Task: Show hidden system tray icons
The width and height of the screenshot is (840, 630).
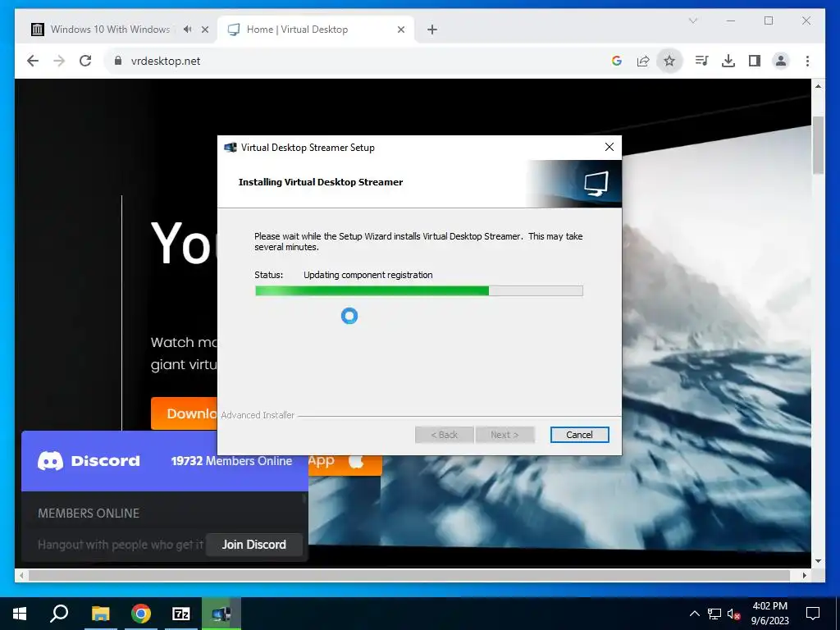Action: [x=694, y=614]
